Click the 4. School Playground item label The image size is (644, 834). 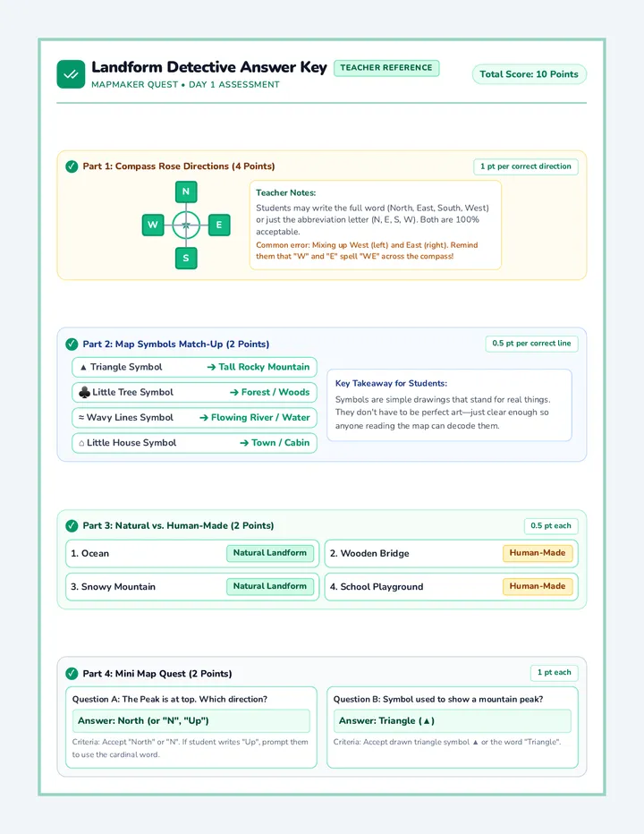(377, 587)
